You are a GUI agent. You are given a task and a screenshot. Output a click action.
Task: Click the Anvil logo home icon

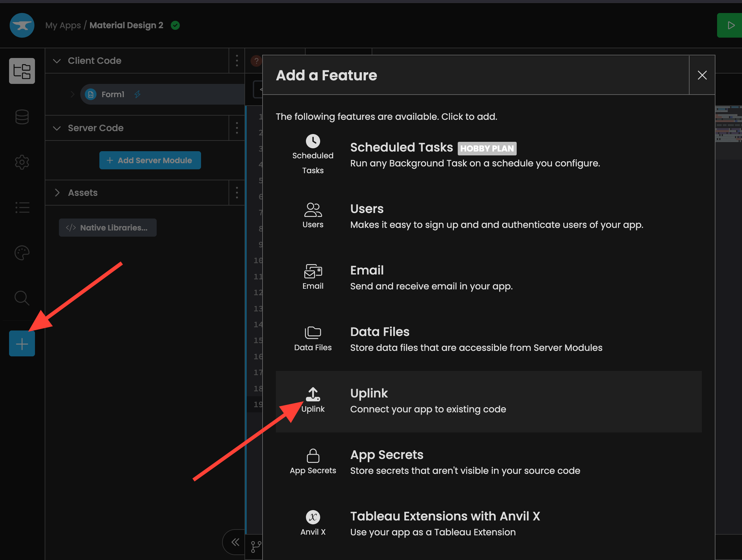(x=22, y=25)
